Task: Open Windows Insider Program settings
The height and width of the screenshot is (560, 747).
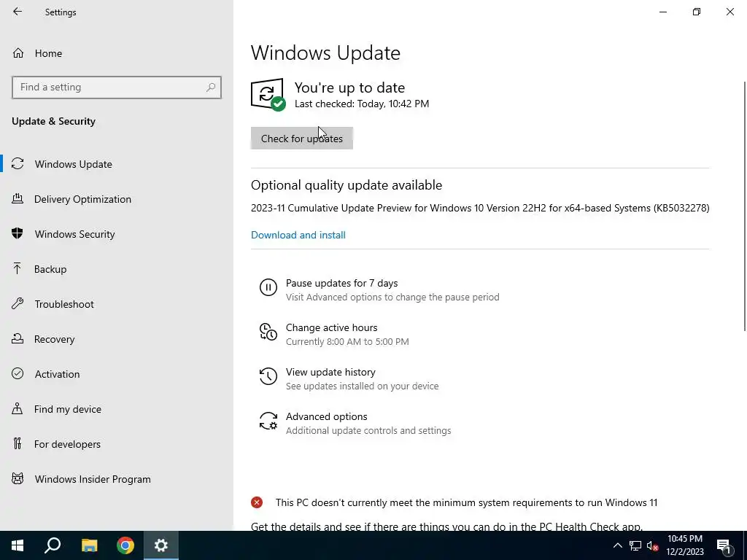Action: (x=93, y=478)
